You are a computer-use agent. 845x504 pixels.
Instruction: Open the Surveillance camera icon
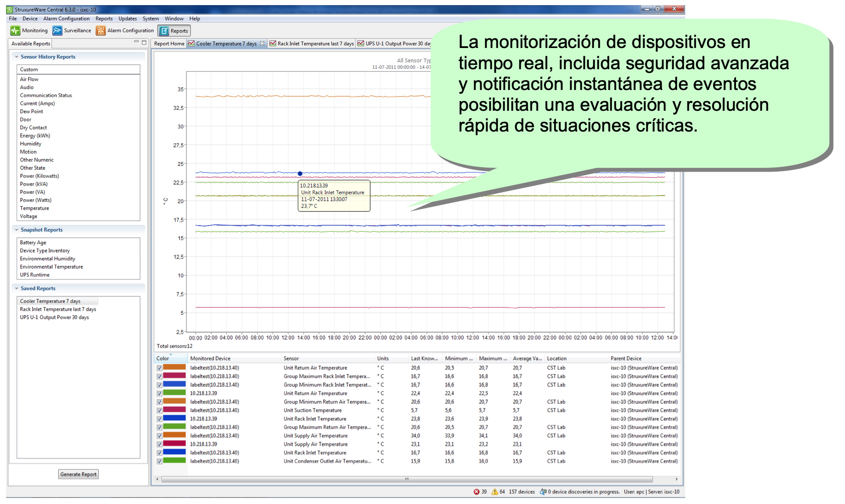pos(57,31)
